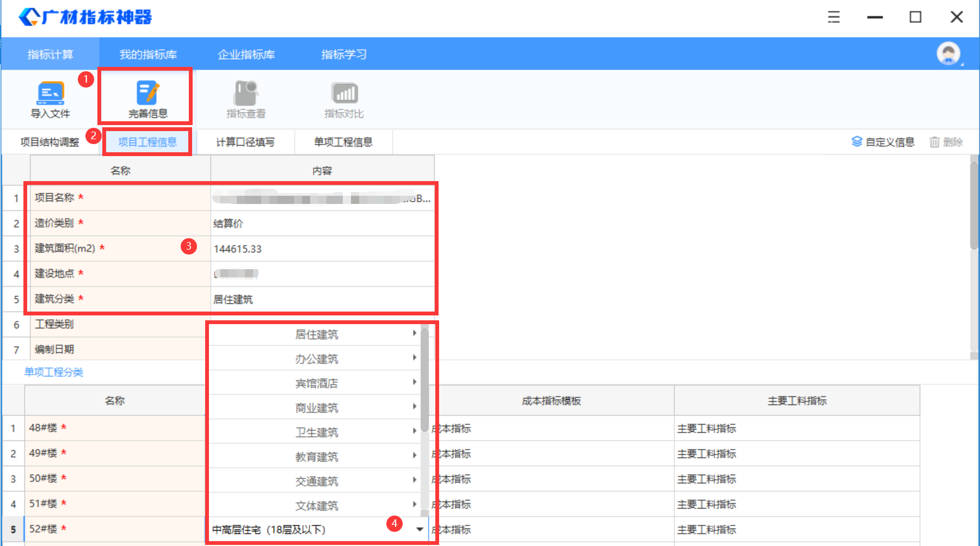Select the 编制日期 row label
This screenshot has height=546, width=980.
tap(54, 349)
